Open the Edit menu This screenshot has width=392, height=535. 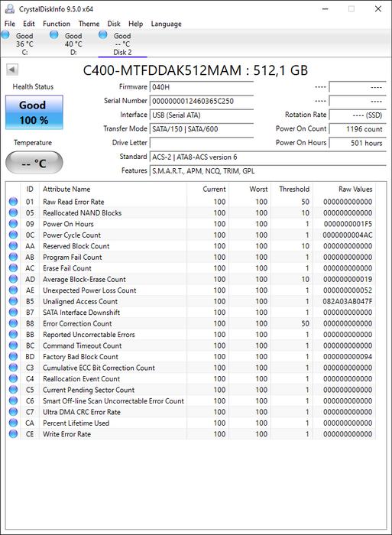point(29,24)
